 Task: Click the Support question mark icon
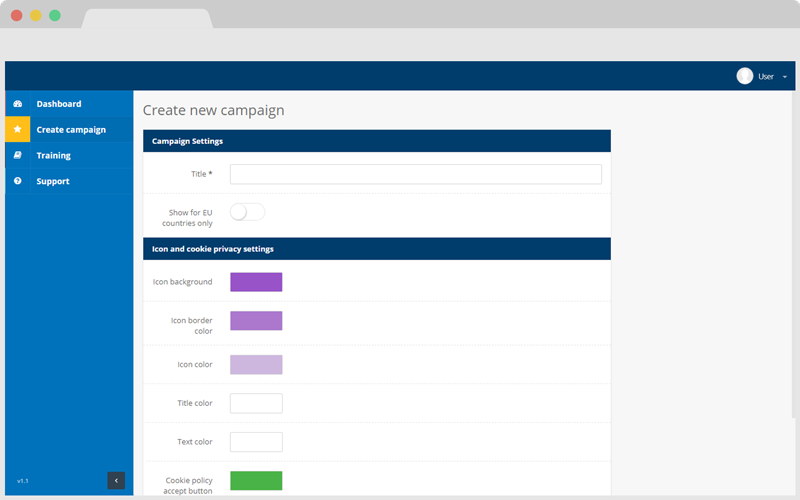[17, 181]
